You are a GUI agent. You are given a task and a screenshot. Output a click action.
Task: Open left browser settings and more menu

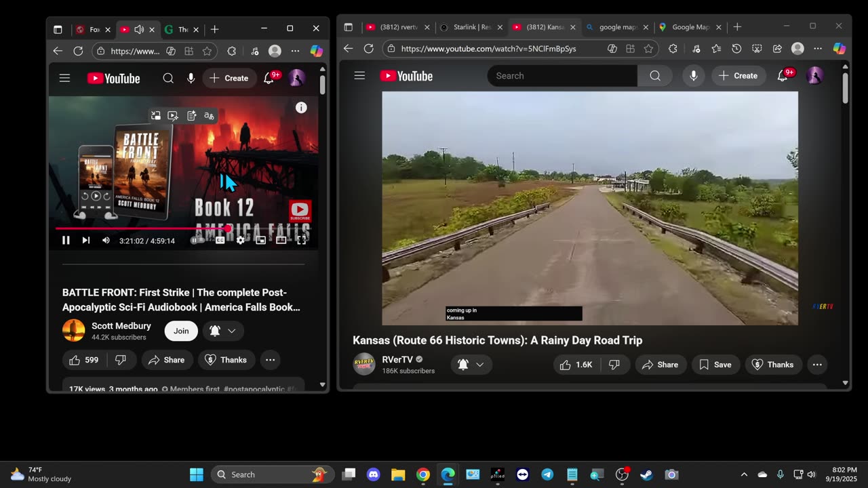[295, 51]
